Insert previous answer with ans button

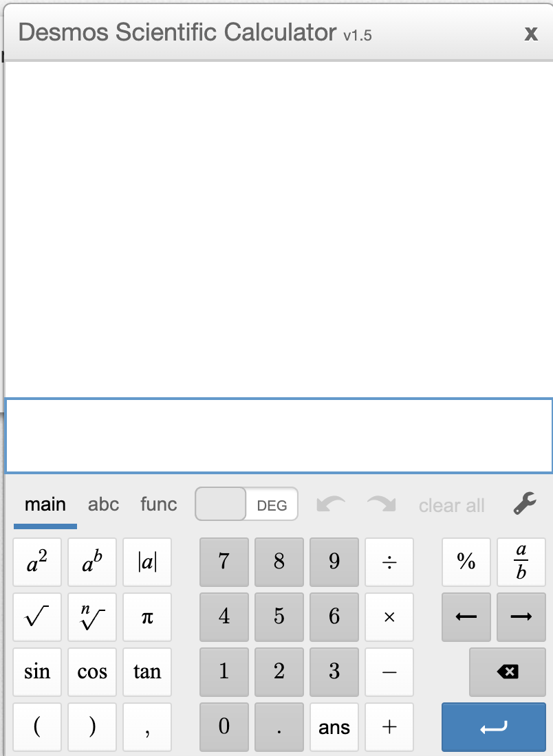pos(334,726)
